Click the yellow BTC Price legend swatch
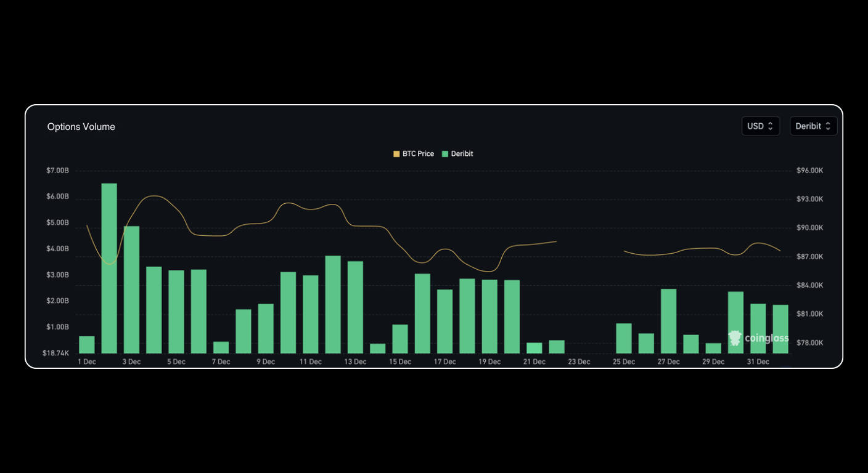 (395, 153)
